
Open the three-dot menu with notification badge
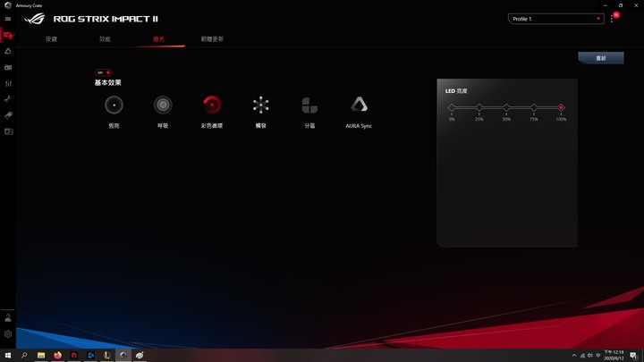[x=612, y=19]
